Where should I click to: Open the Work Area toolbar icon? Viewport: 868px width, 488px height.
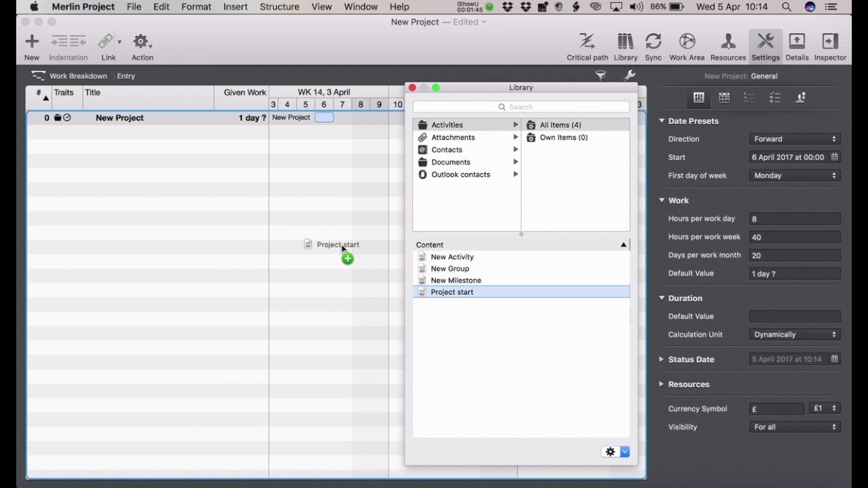coord(687,42)
